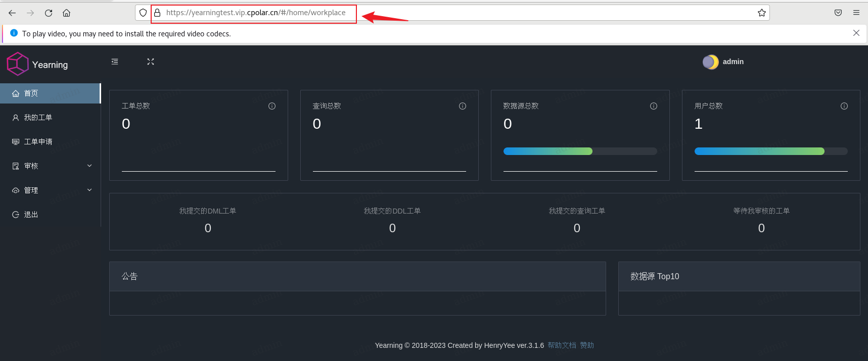Click info icon on 工单总数 card
Viewport: 868px width, 361px height.
coord(272,106)
